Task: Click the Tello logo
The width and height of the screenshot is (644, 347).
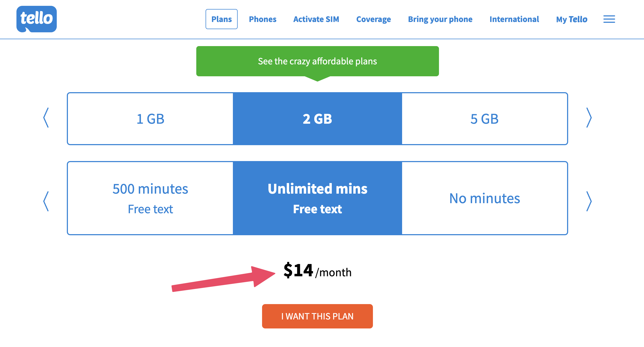Action: coord(36,19)
